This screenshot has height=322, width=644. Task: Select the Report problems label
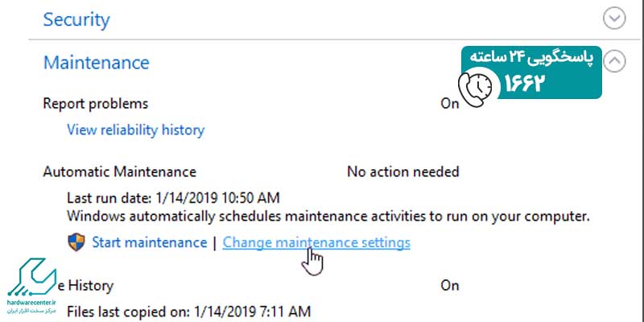pos(95,104)
